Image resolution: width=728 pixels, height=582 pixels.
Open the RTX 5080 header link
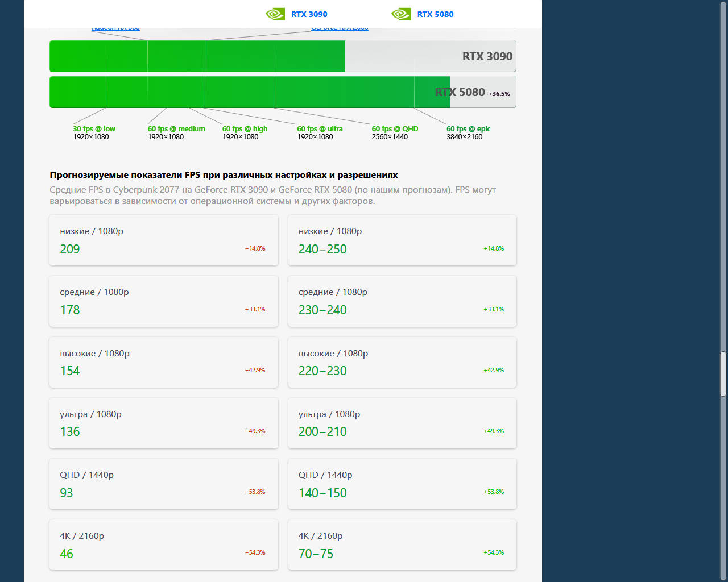(x=435, y=14)
